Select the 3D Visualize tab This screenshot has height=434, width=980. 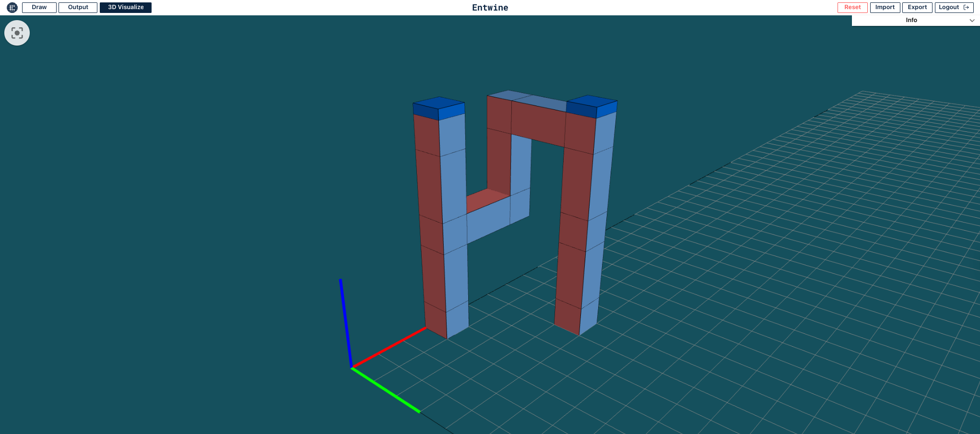pos(125,7)
